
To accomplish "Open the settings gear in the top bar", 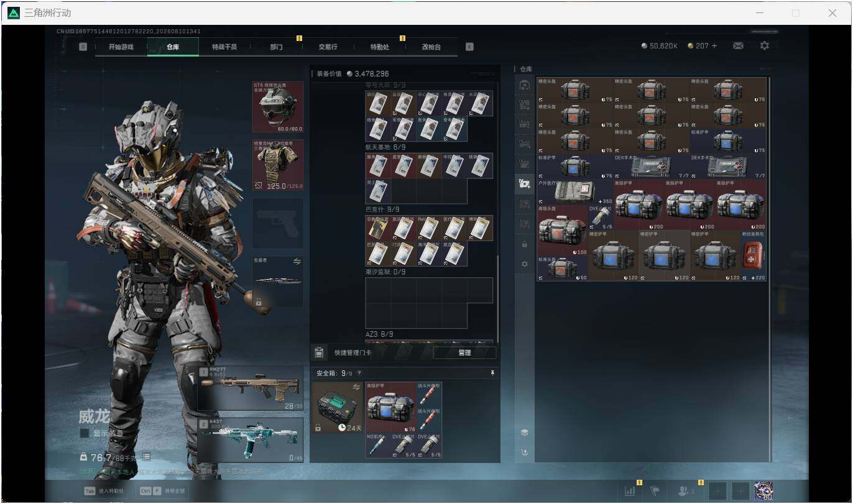I will [x=765, y=46].
